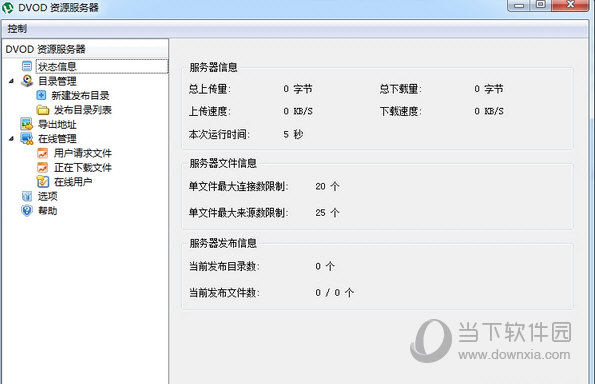Image resolution: width=595 pixels, height=384 pixels.
Task: Maximize the DVOD window
Action: click(541, 5)
